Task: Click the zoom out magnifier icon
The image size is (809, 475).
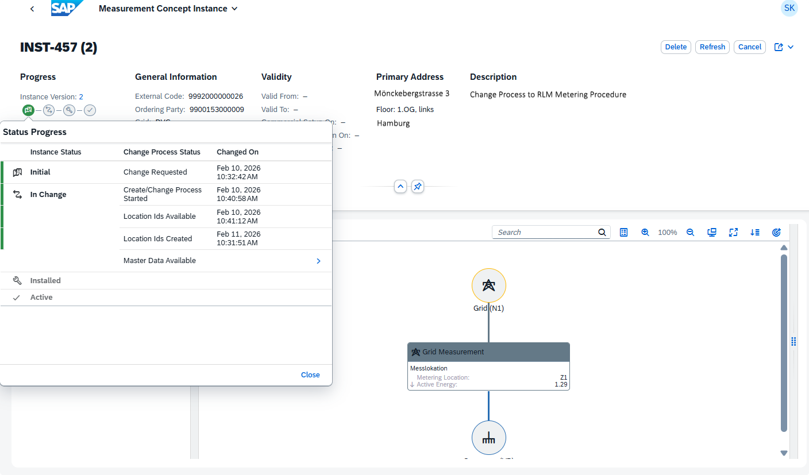Action: 690,232
